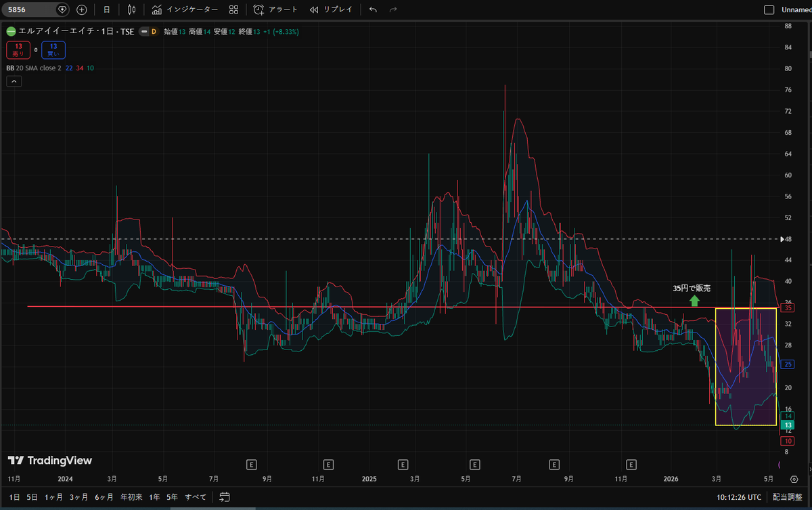Select the 3ヶ月 date range
The width and height of the screenshot is (812, 510).
[79, 497]
